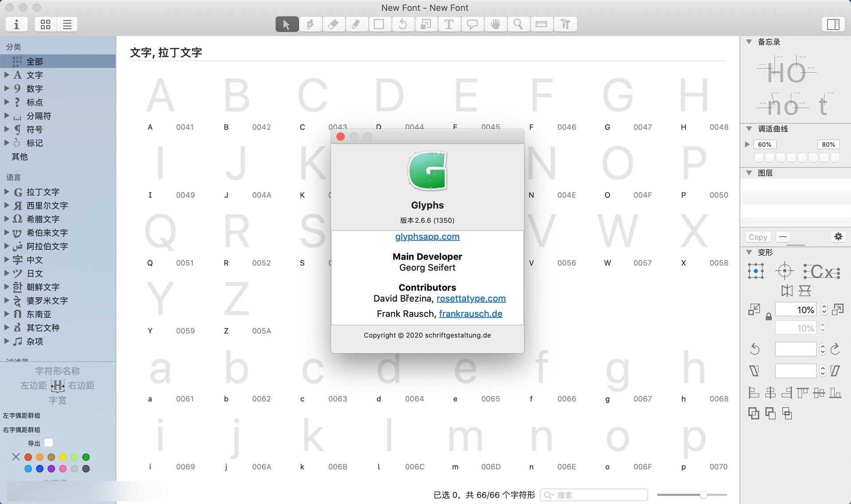
Task: Pick the Hand tool
Action: (496, 24)
